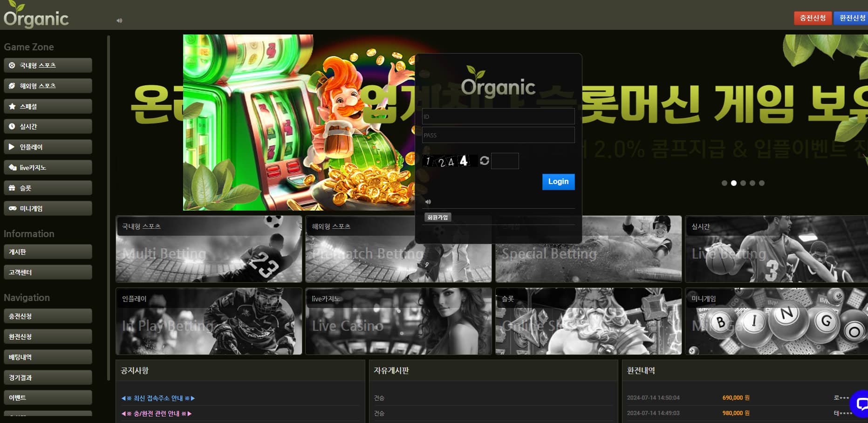Refresh the captcha code image
Screen dimensions: 868x423
[485, 161]
